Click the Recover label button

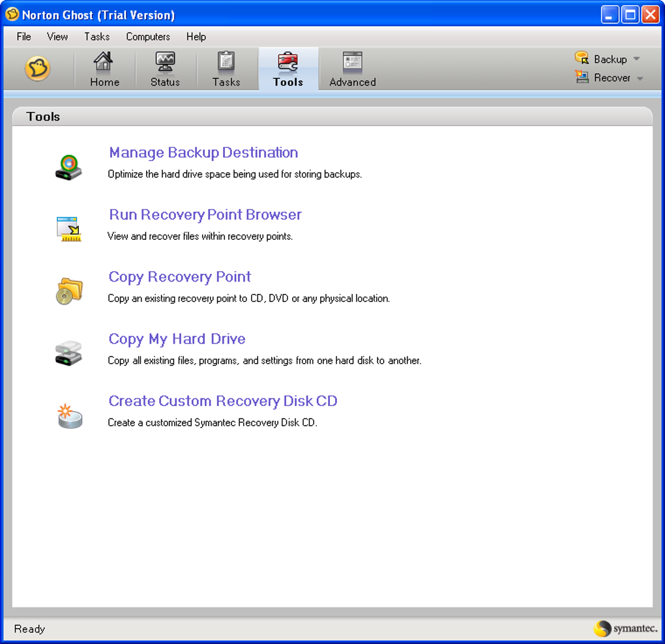pyautogui.click(x=612, y=78)
